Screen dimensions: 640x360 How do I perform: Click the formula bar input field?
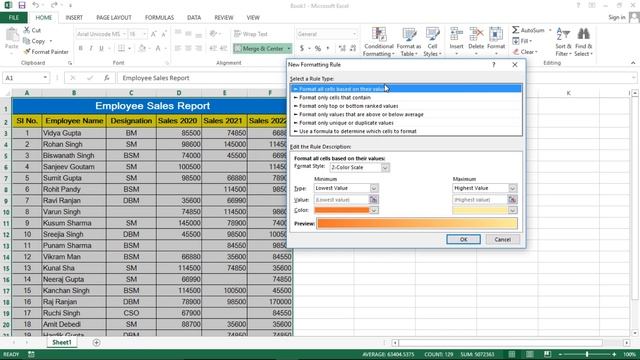376,78
